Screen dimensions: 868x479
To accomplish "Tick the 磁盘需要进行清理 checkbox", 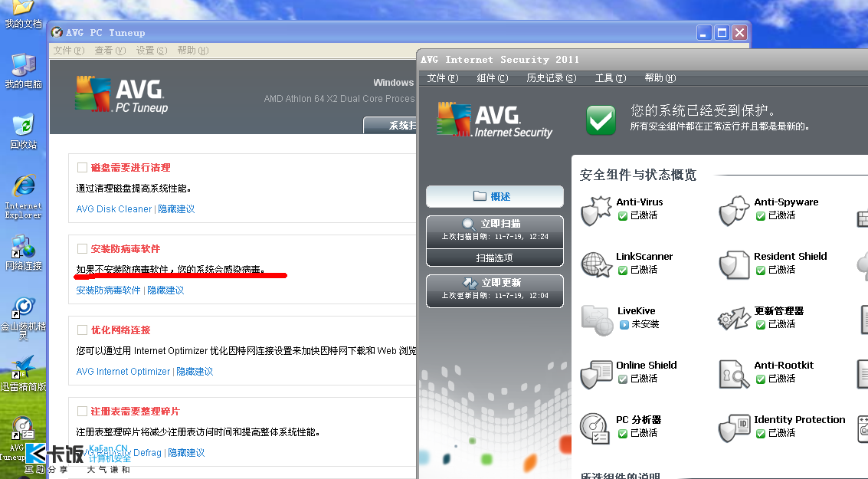I will pyautogui.click(x=82, y=167).
